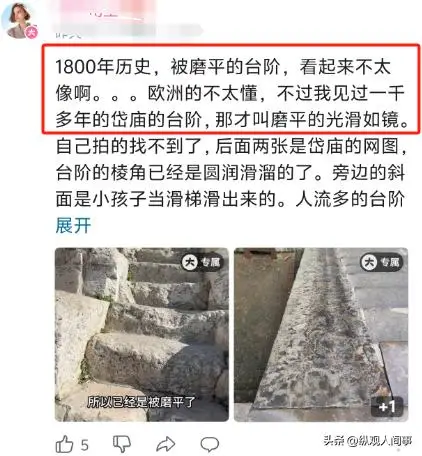Click comment line about 小孩子当滑梯
The width and height of the screenshot is (422, 456).
(x=230, y=200)
